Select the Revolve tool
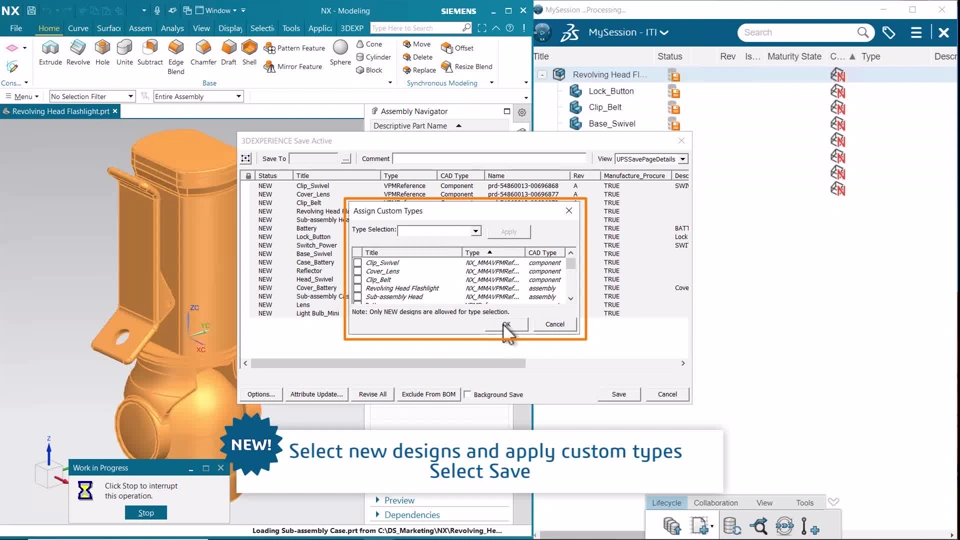This screenshot has width=960, height=540. (x=78, y=53)
